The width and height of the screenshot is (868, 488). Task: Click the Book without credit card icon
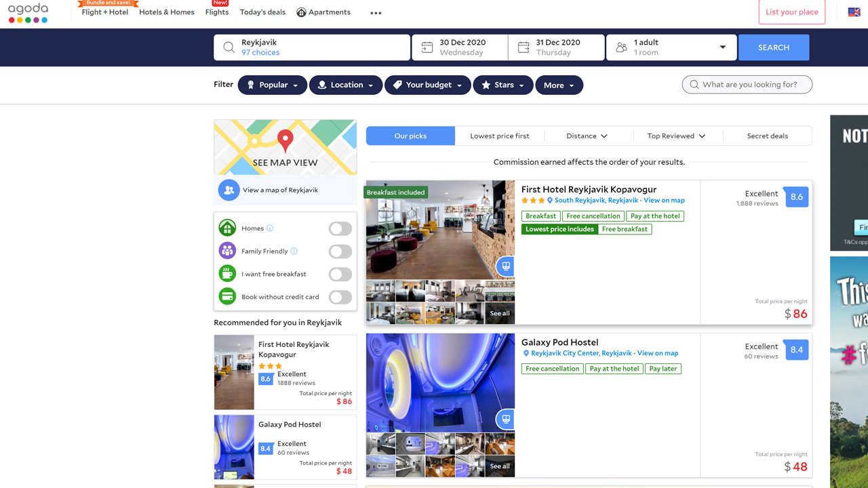[x=227, y=297]
